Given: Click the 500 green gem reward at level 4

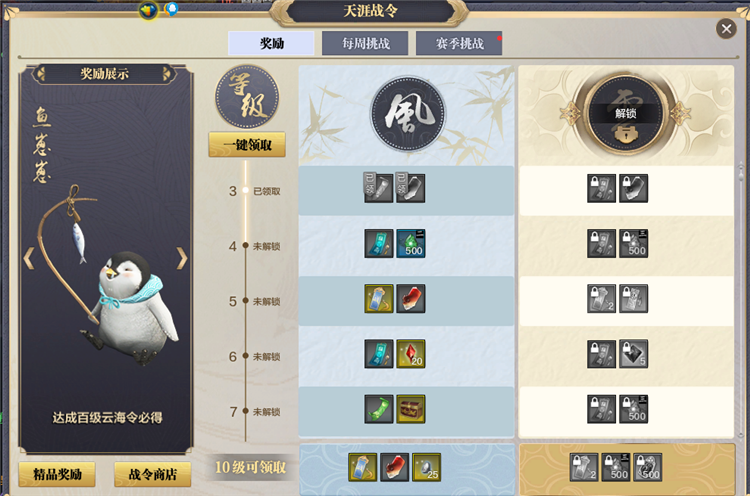Looking at the screenshot, I should (x=410, y=243).
